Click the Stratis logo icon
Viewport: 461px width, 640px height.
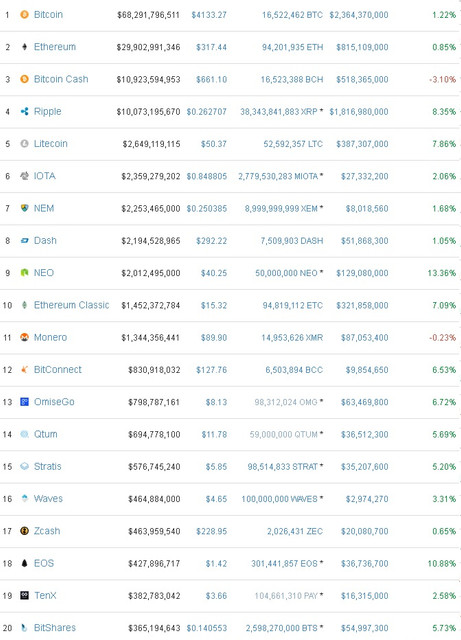pos(24,466)
